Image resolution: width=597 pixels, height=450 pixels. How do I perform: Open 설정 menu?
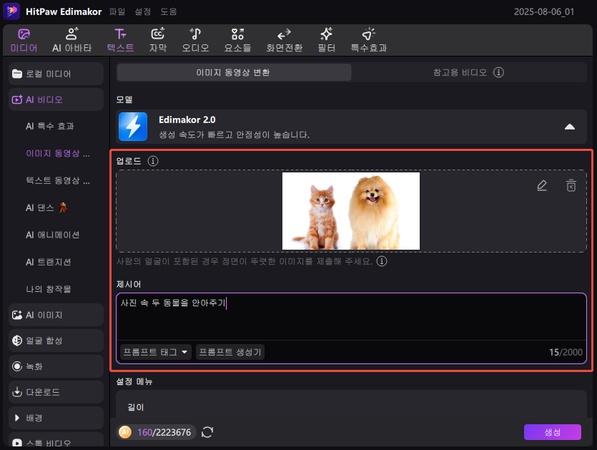(x=142, y=12)
